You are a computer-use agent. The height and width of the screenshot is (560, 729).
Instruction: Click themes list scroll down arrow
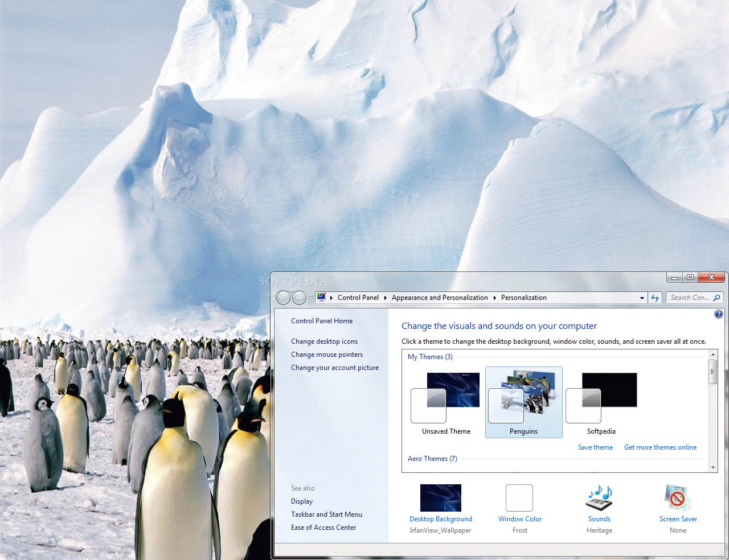[x=712, y=468]
